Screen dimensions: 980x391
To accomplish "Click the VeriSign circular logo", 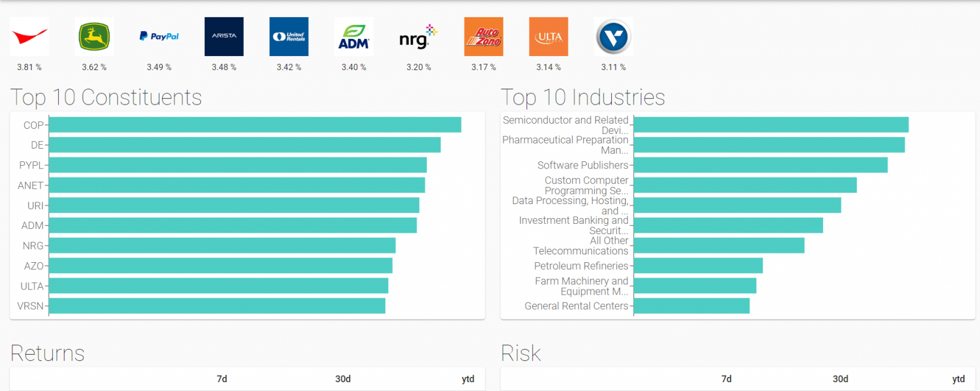I will [613, 36].
